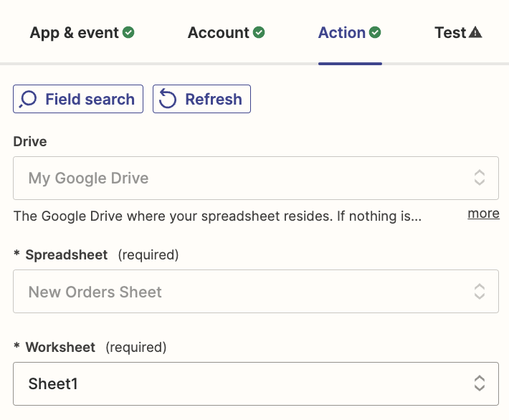Open the Worksheet dropdown showing Sheet1
The width and height of the screenshot is (509, 420).
pos(256,383)
